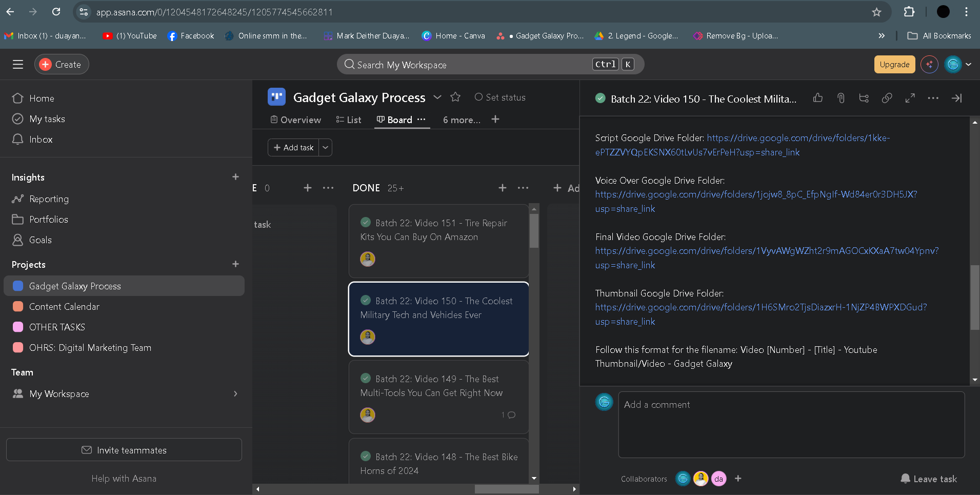Click the Add task button
The height and width of the screenshot is (495, 980).
[293, 148]
